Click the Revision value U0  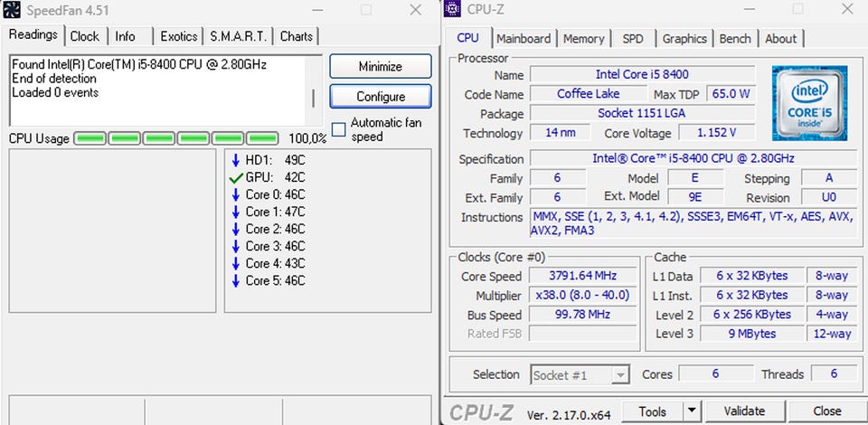point(829,197)
